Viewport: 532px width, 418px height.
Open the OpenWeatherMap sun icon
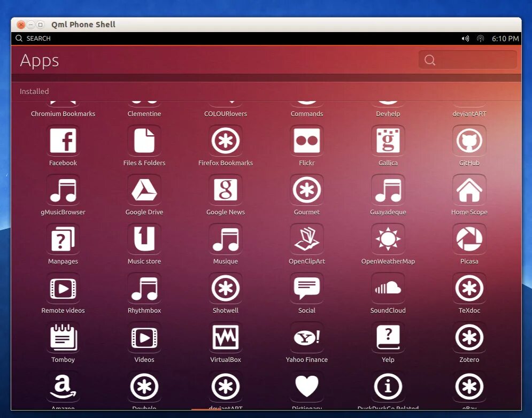[388, 239]
